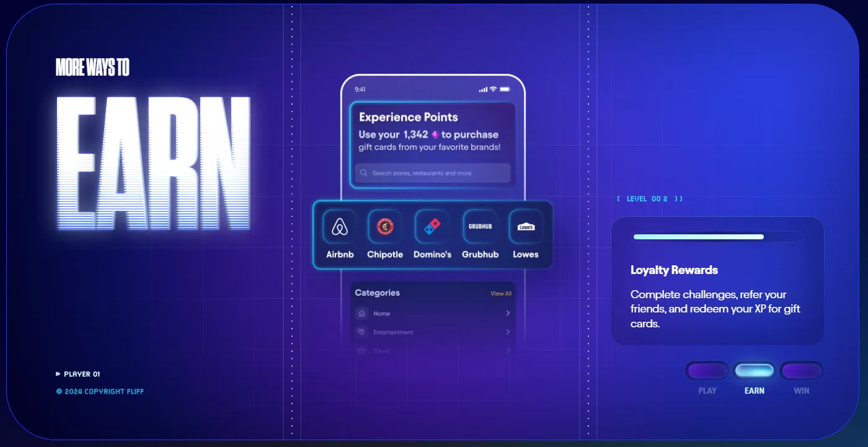868x447 pixels.
Task: Click the Home category row text
Action: pyautogui.click(x=381, y=314)
